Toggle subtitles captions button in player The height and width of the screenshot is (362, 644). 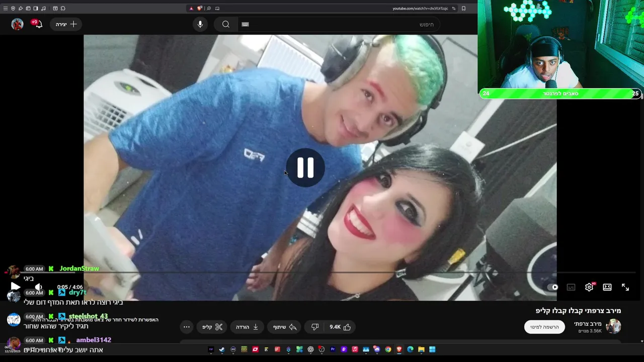(571, 287)
